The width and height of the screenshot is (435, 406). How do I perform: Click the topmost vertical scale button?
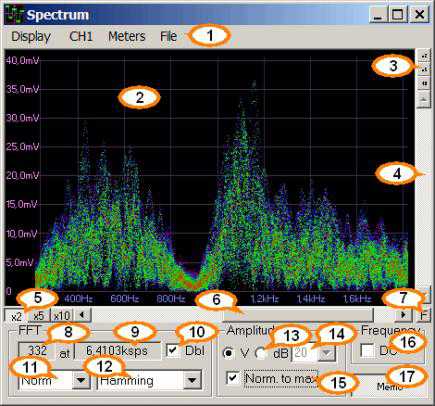424,56
